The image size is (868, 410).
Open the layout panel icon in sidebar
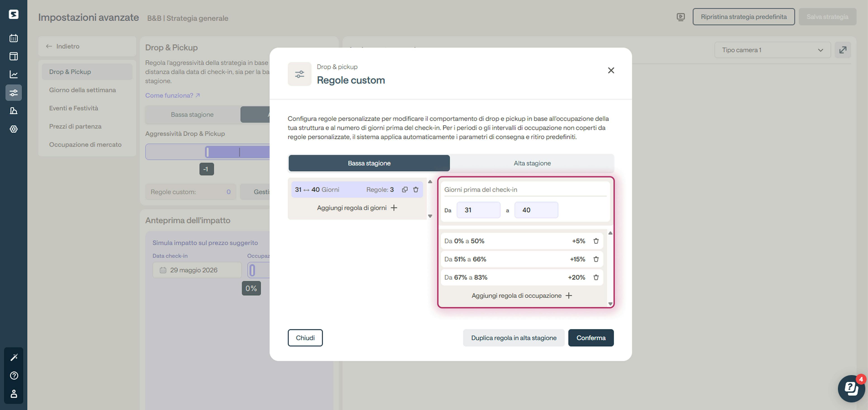14,56
